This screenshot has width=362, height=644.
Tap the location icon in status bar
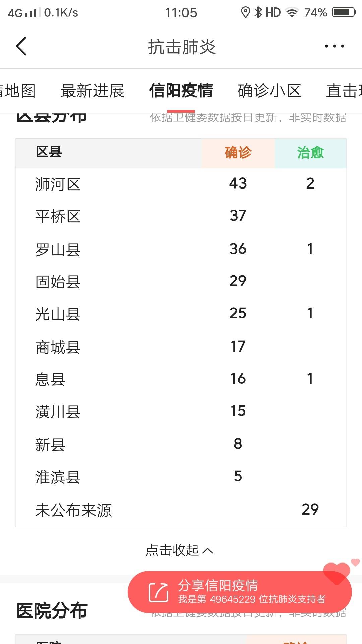(x=246, y=13)
